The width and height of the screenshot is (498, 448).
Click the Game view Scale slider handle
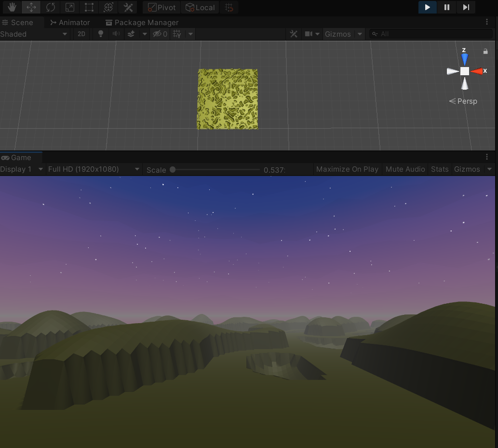pos(173,170)
